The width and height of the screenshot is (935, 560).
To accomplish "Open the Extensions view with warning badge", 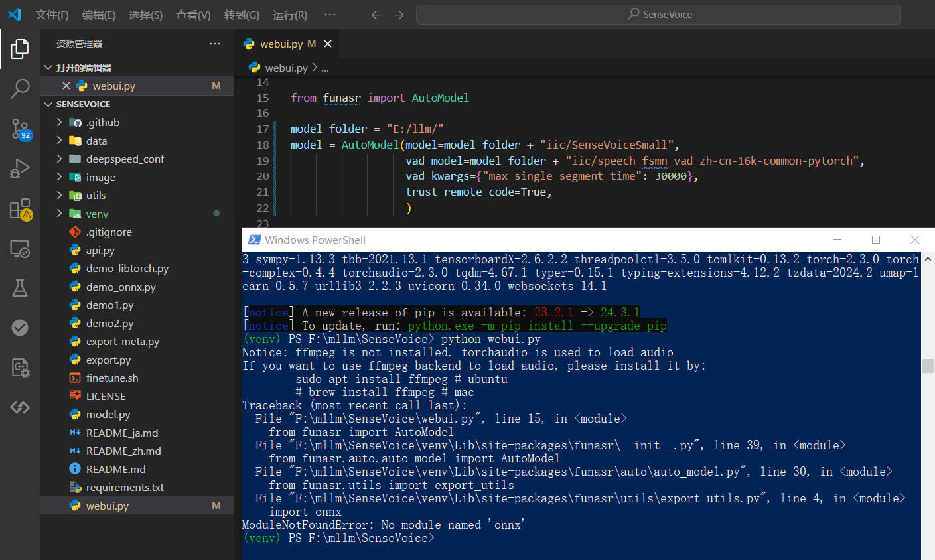I will 20,209.
